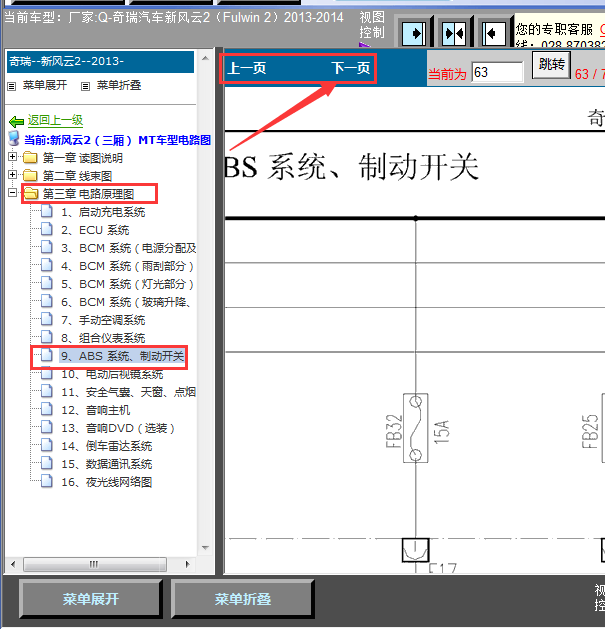Click the 菜单展开 list icon at top
605x629 pixels.
click(12, 86)
